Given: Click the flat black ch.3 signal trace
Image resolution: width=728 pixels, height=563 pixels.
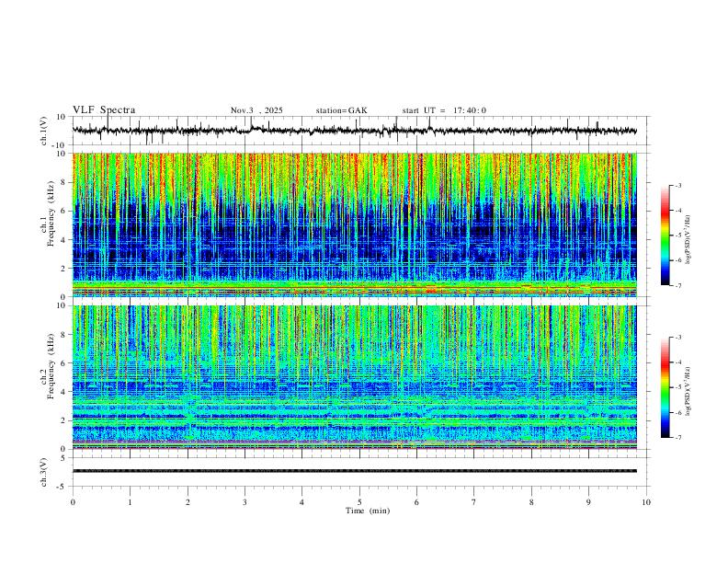Looking at the screenshot, I should tap(354, 471).
